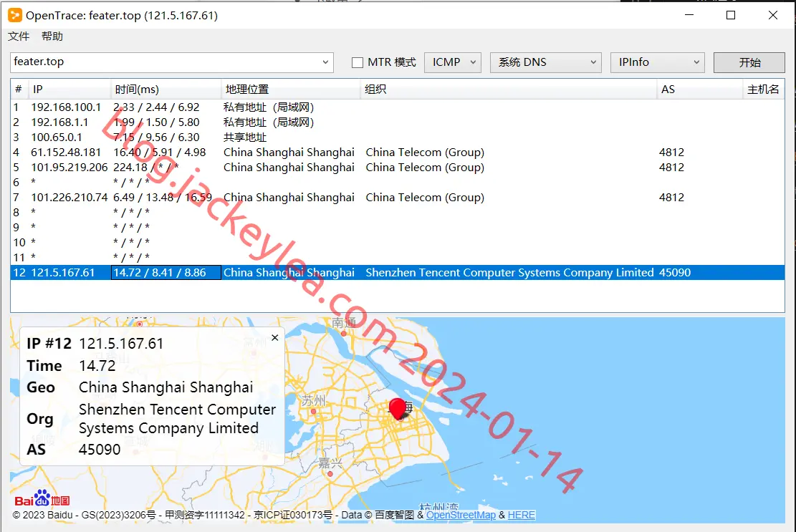Click the 南通 city label on map
The image size is (796, 532).
coord(344,323)
